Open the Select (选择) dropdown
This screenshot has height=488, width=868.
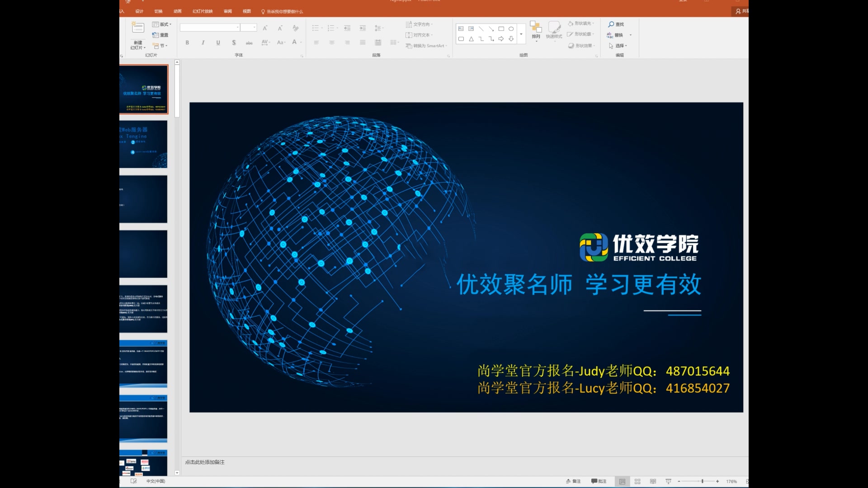[618, 46]
